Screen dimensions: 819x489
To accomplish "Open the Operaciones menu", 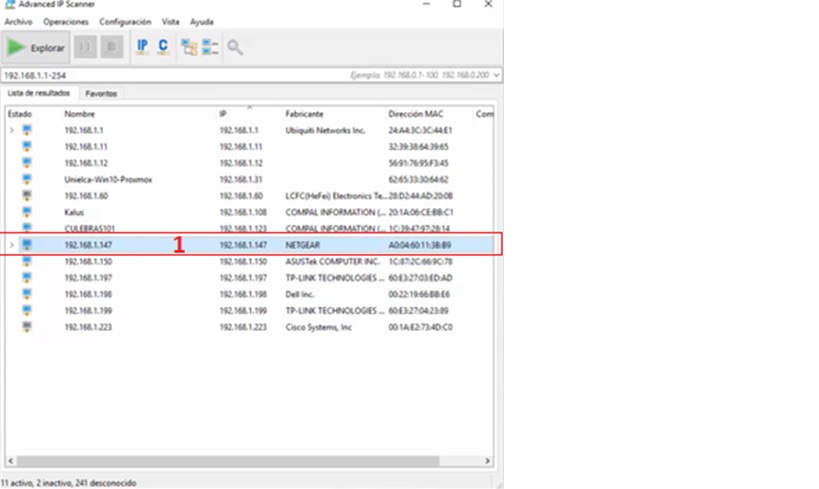I will [x=66, y=22].
